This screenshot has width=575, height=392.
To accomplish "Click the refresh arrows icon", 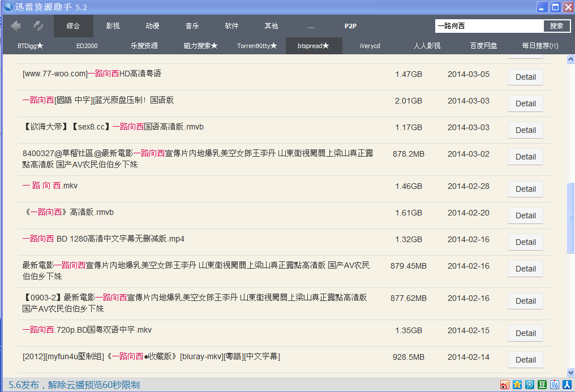I will pyautogui.click(x=38, y=25).
